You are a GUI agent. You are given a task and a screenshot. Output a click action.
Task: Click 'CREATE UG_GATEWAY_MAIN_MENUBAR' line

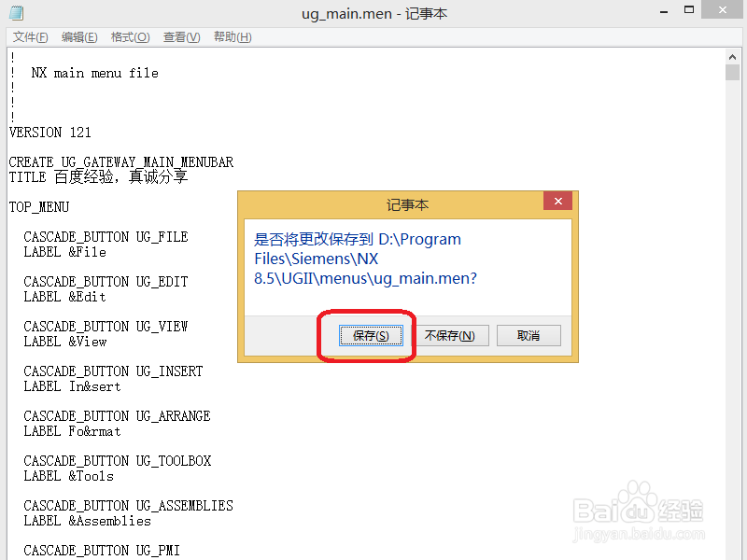tap(121, 162)
